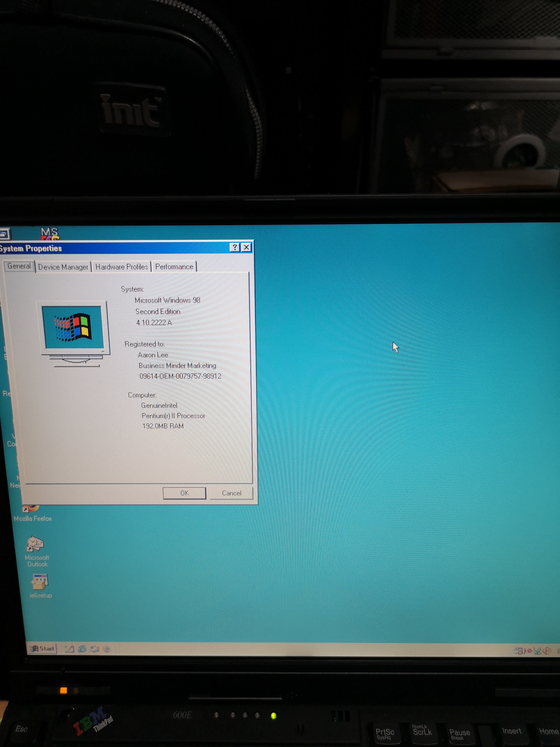Viewport: 560px width, 747px height.
Task: Click the red circle system tray icon
Action: point(529,650)
